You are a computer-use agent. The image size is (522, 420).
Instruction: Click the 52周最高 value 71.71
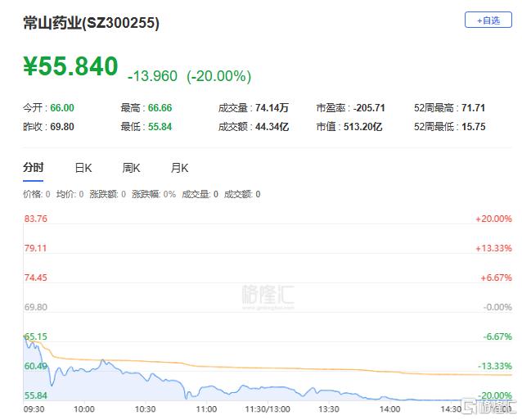click(x=474, y=108)
